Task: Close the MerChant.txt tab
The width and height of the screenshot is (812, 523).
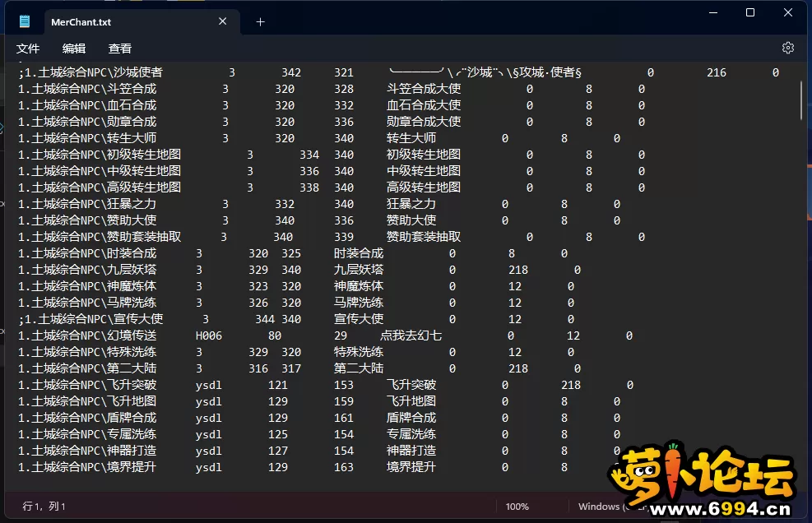Action: (x=223, y=21)
